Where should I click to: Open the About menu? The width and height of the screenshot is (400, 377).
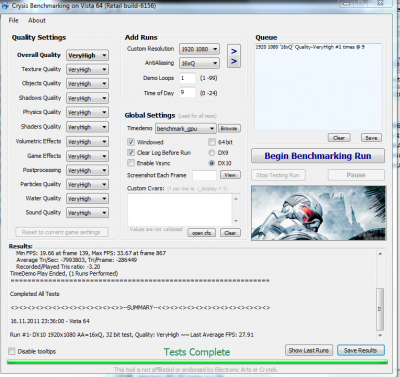(37, 20)
